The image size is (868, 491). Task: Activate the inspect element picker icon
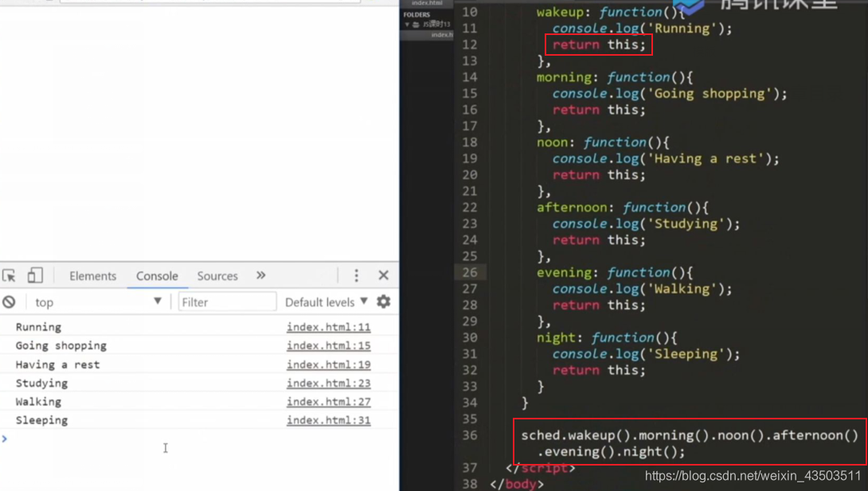pyautogui.click(x=9, y=275)
